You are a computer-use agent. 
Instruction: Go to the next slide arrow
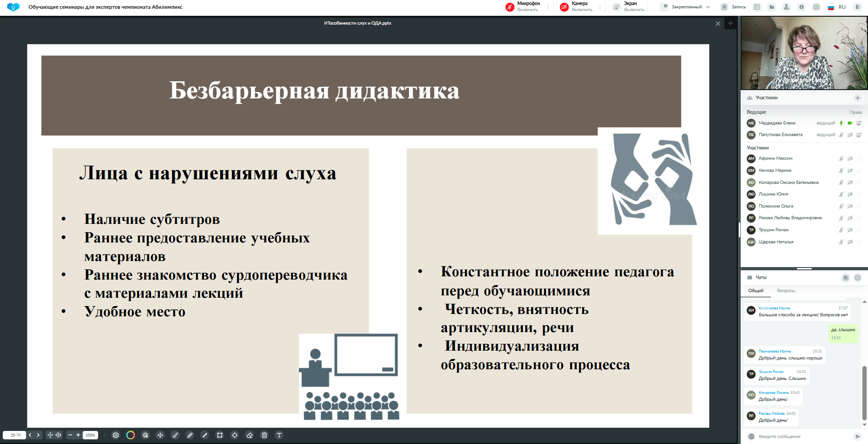tap(38, 435)
